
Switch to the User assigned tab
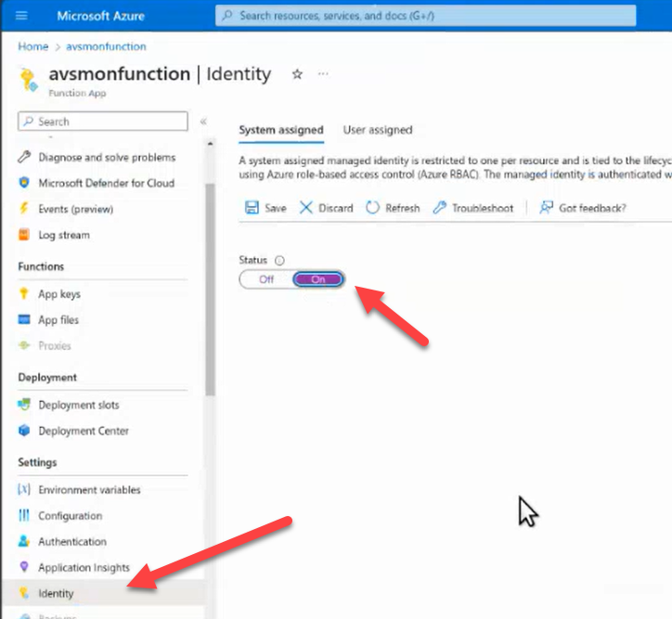(x=378, y=130)
